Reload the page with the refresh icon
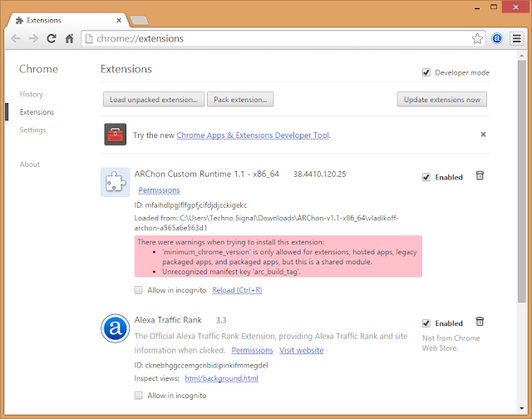The width and height of the screenshot is (532, 419). (x=52, y=39)
